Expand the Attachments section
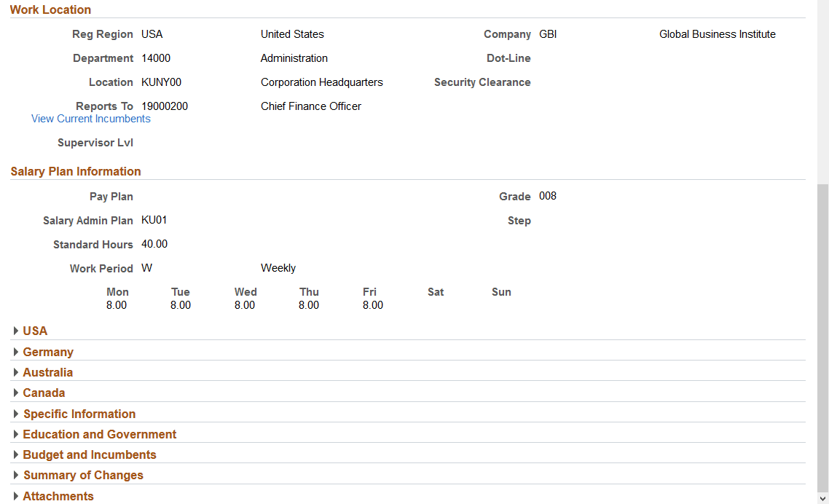 tap(58, 496)
